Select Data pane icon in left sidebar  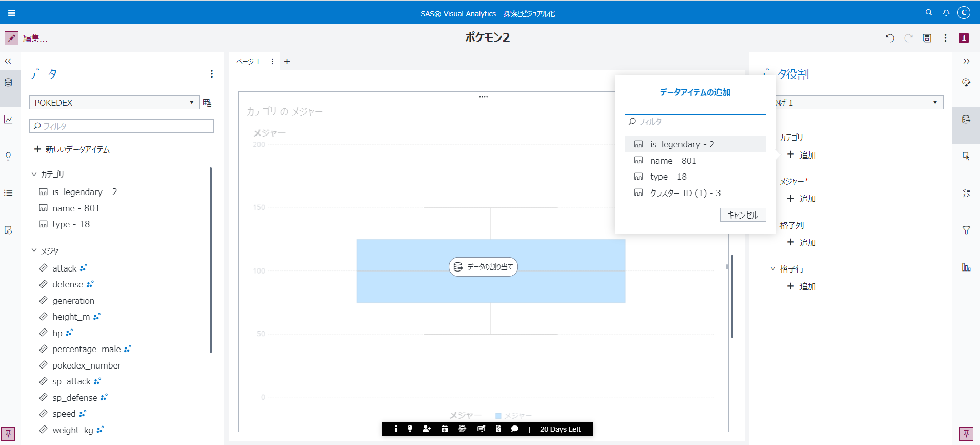pos(9,83)
